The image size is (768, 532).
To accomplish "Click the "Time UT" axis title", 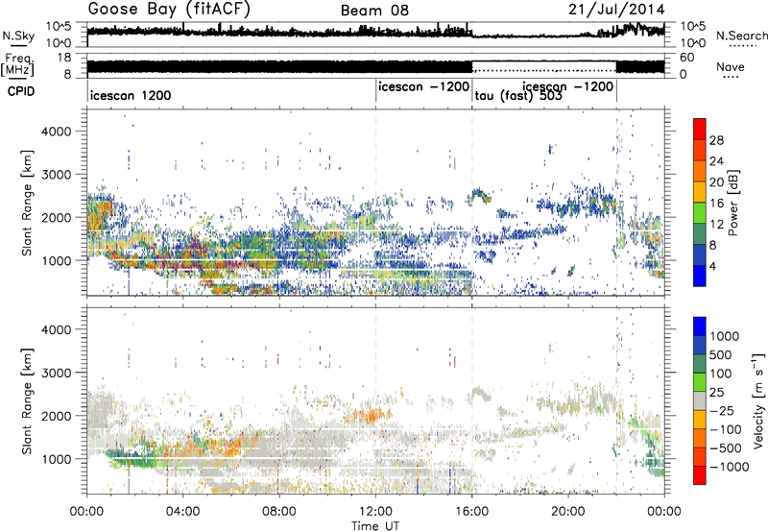I will point(375,526).
